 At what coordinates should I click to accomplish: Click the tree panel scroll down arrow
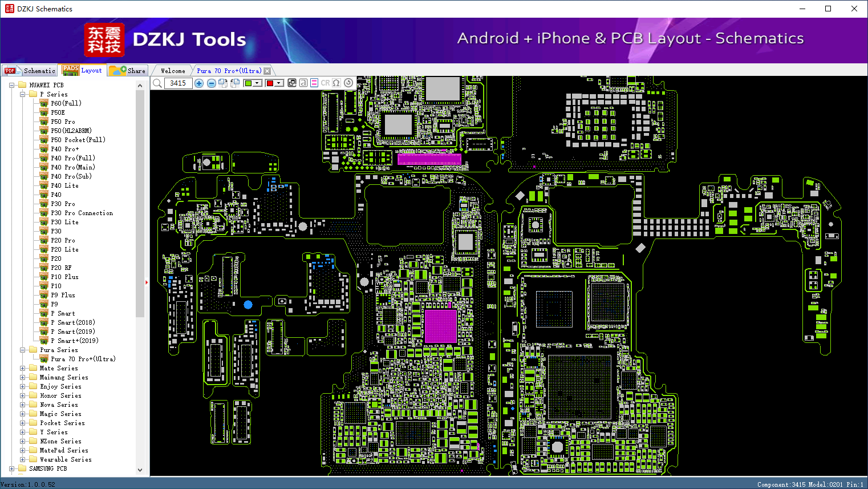[140, 470]
